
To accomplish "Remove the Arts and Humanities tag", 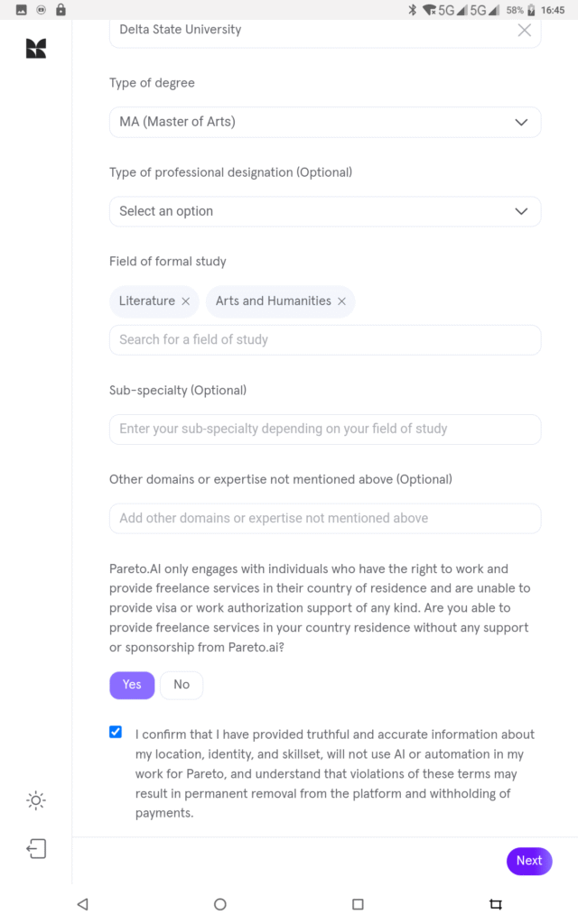I will (x=342, y=301).
